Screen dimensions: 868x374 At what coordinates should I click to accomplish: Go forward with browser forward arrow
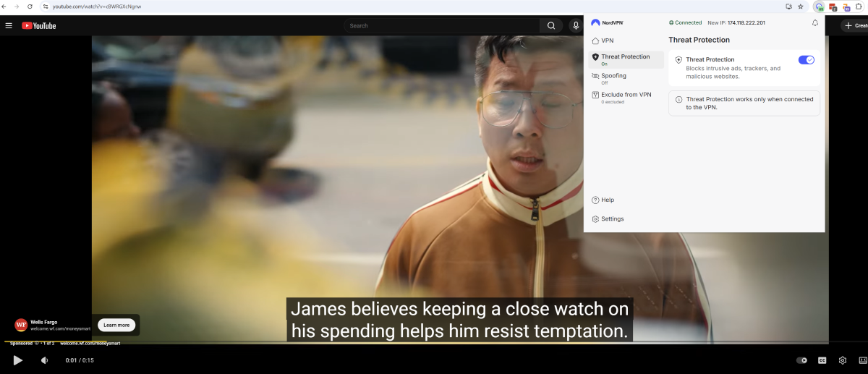(x=17, y=6)
